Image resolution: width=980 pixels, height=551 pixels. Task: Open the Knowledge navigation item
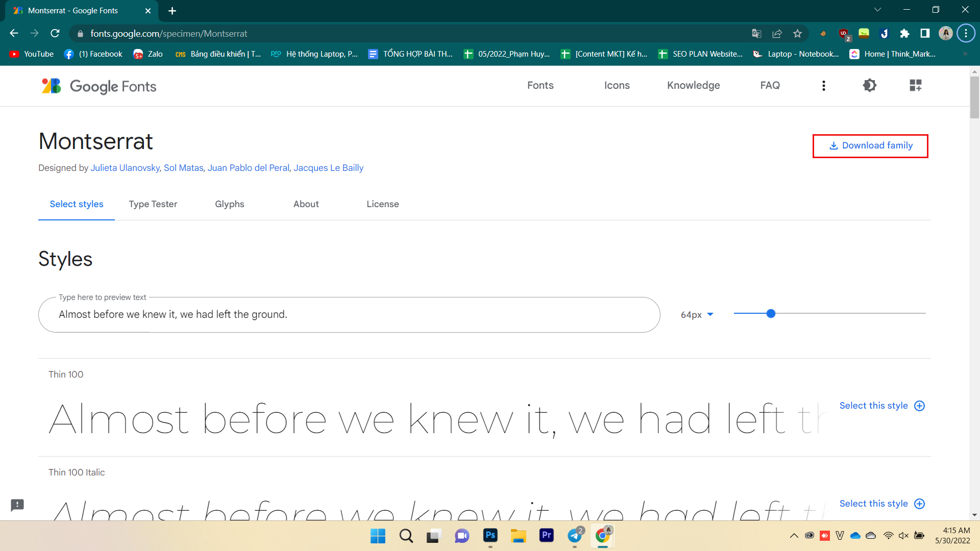pyautogui.click(x=693, y=85)
